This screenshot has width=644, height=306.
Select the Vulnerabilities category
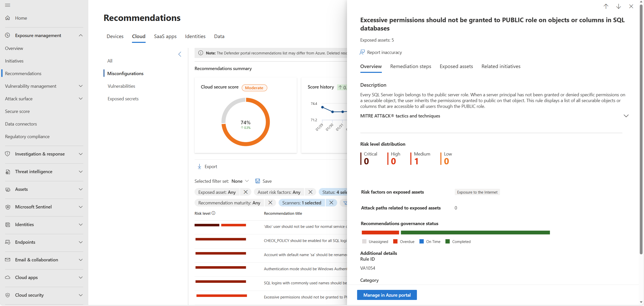click(x=121, y=86)
